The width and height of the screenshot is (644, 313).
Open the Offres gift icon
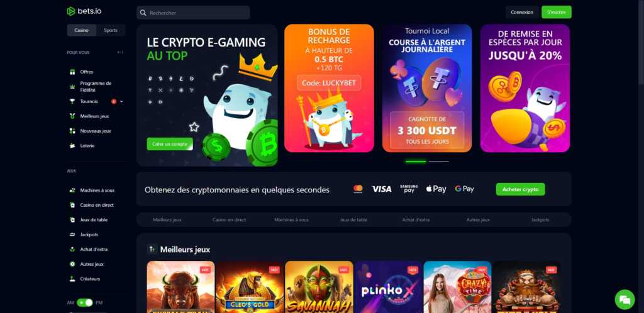click(72, 72)
